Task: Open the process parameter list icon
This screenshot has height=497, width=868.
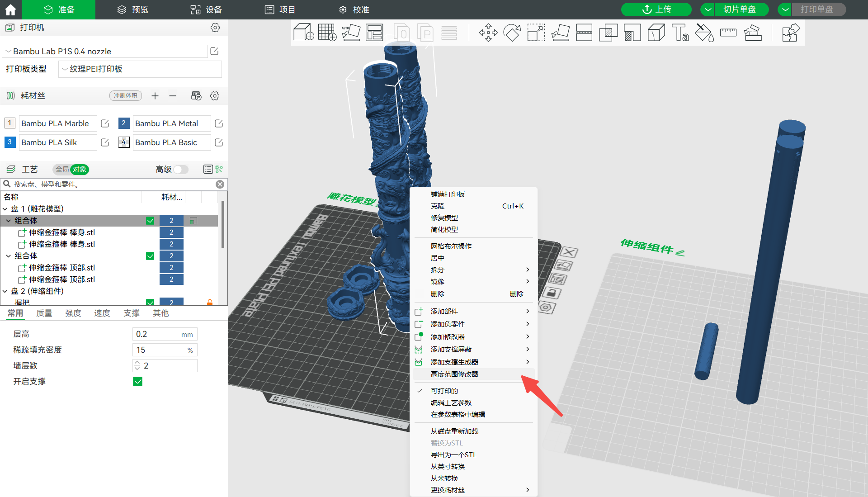Action: tap(208, 169)
